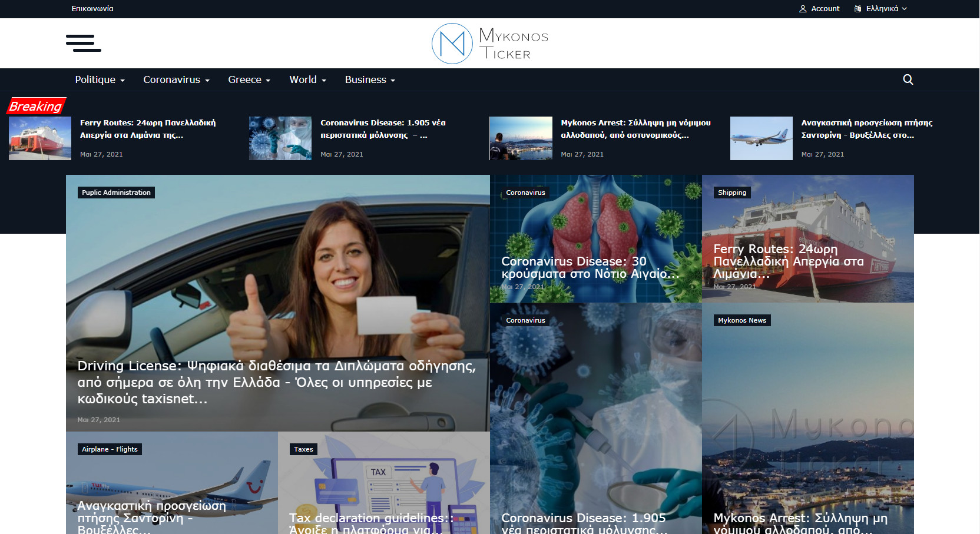Click the Breaking label
Screen dimensions: 980x534
[x=36, y=106]
